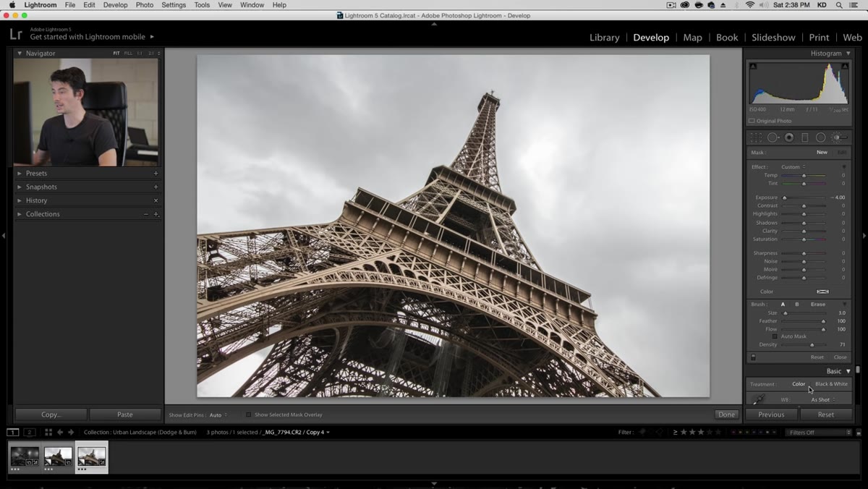Choose New mask mode
This screenshot has height=489, width=868.
[x=822, y=153]
